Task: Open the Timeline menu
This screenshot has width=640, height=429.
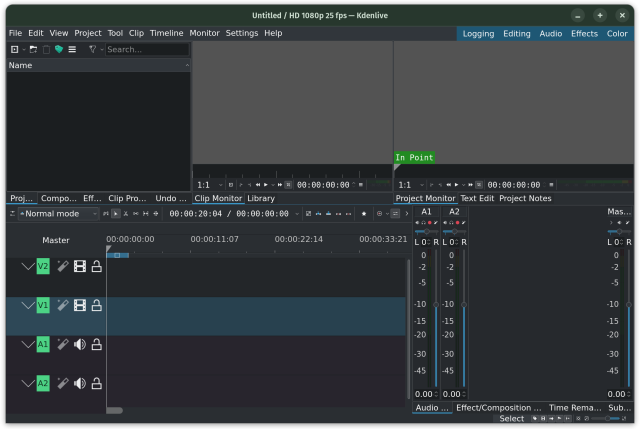Action: pos(166,33)
